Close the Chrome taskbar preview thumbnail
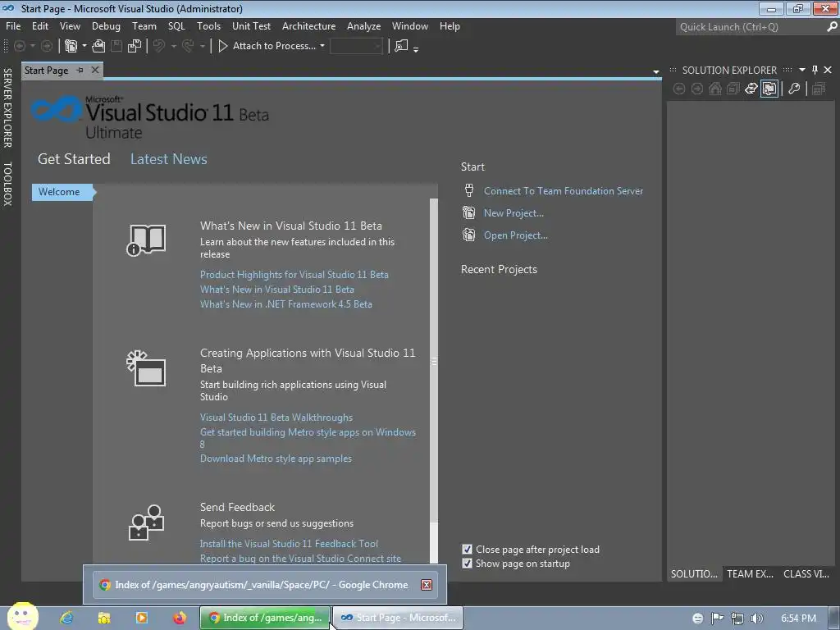The width and height of the screenshot is (840, 630). (427, 584)
